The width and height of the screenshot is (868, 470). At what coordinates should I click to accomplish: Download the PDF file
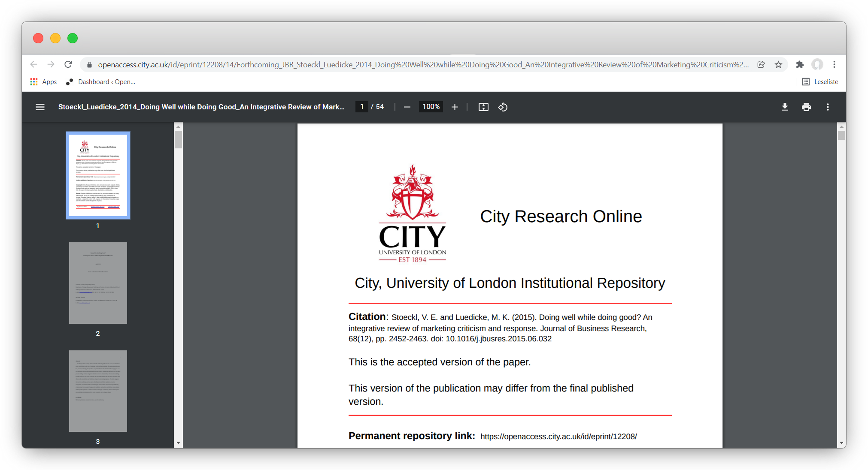tap(785, 107)
